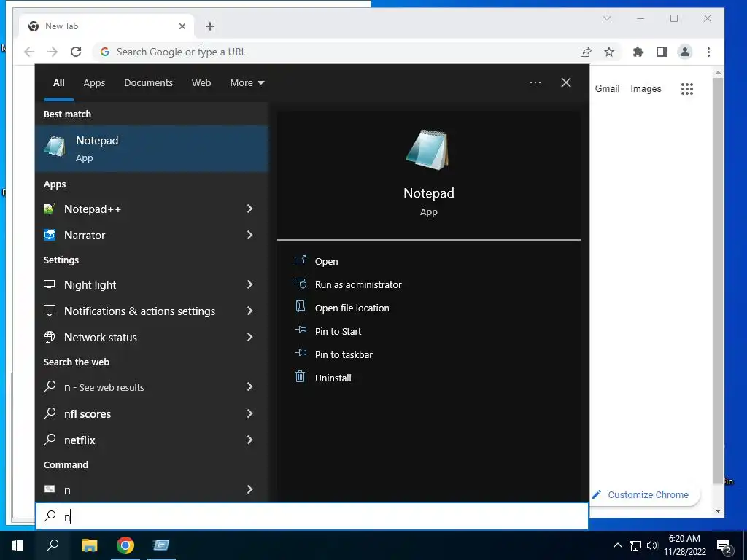
Task: Expand Night light result arrow
Action: [x=249, y=284]
